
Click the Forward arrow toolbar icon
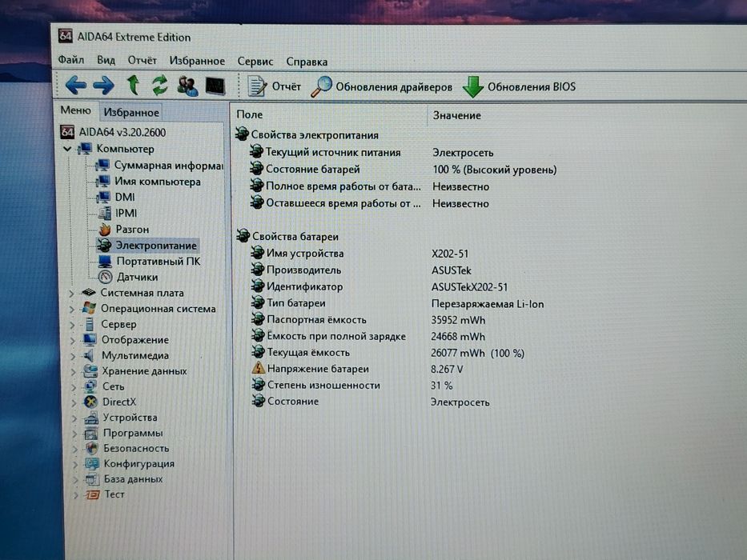coord(103,86)
